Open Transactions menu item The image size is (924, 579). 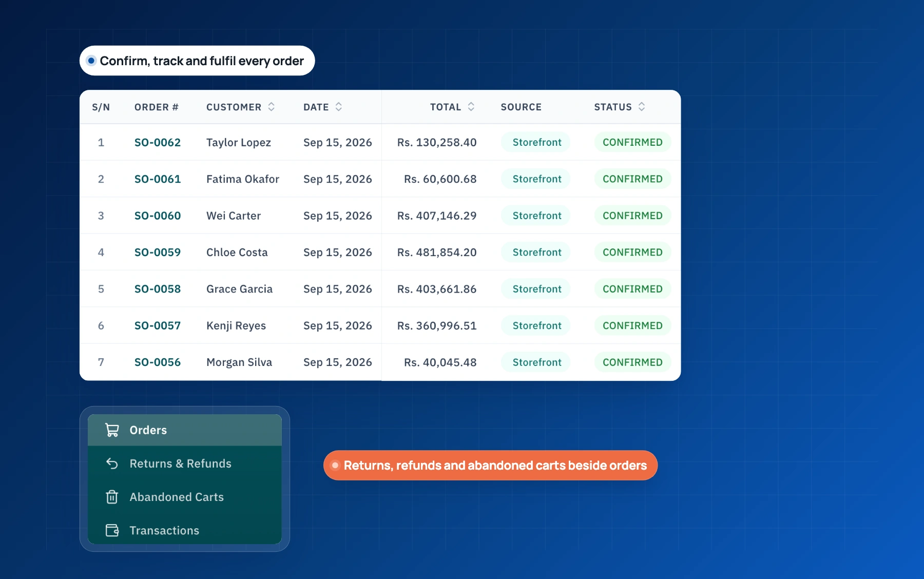click(185, 530)
